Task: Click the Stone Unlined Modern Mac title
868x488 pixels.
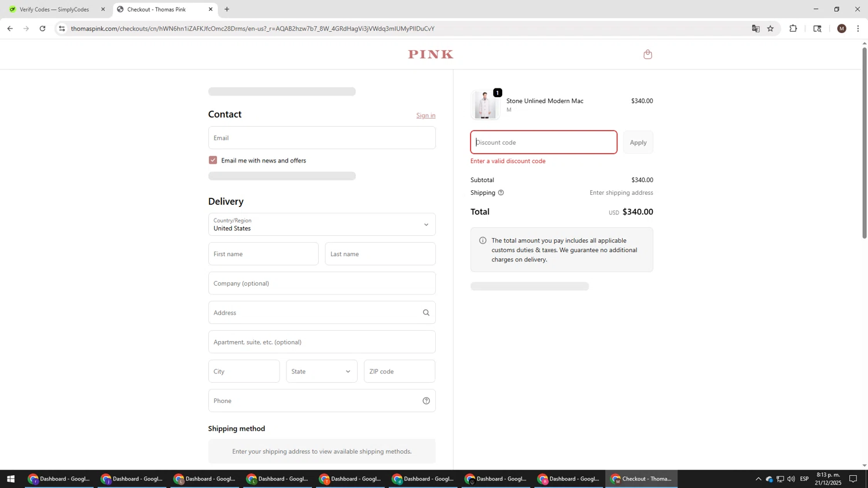Action: coord(545,101)
